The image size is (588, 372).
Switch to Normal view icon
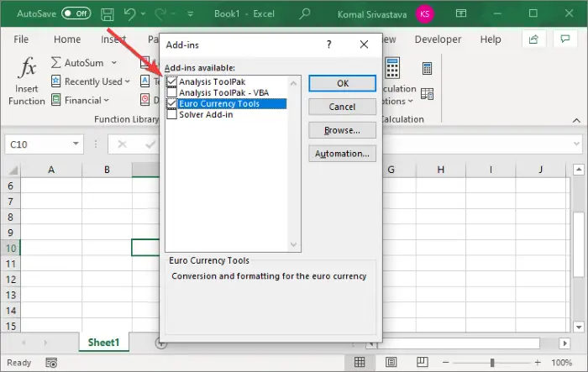[x=360, y=362]
